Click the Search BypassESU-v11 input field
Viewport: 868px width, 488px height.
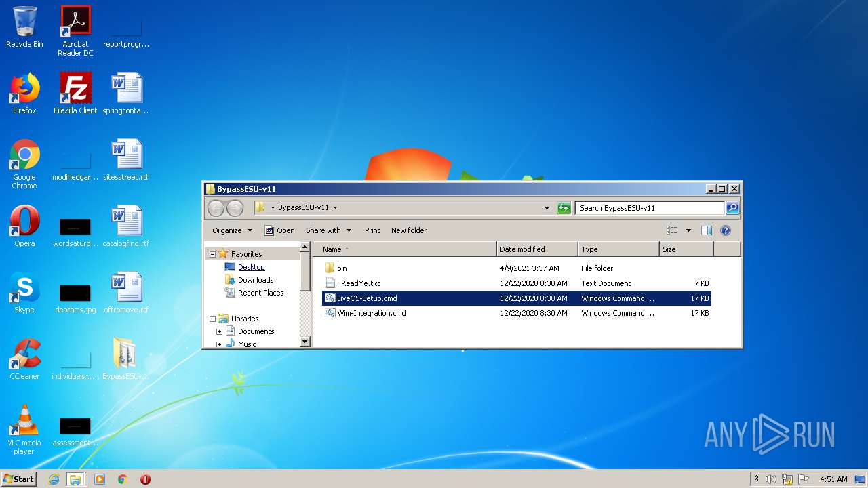point(650,208)
